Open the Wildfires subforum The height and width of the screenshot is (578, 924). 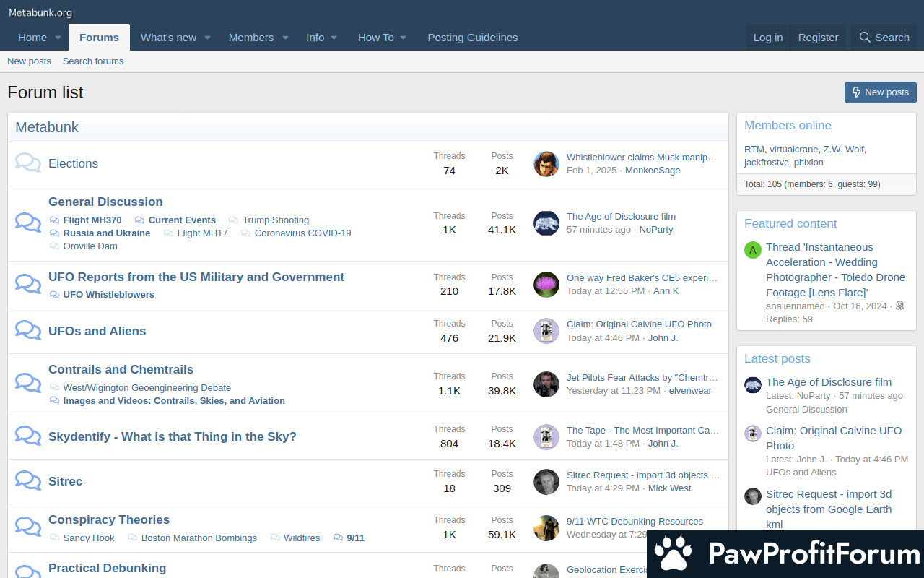coord(302,538)
